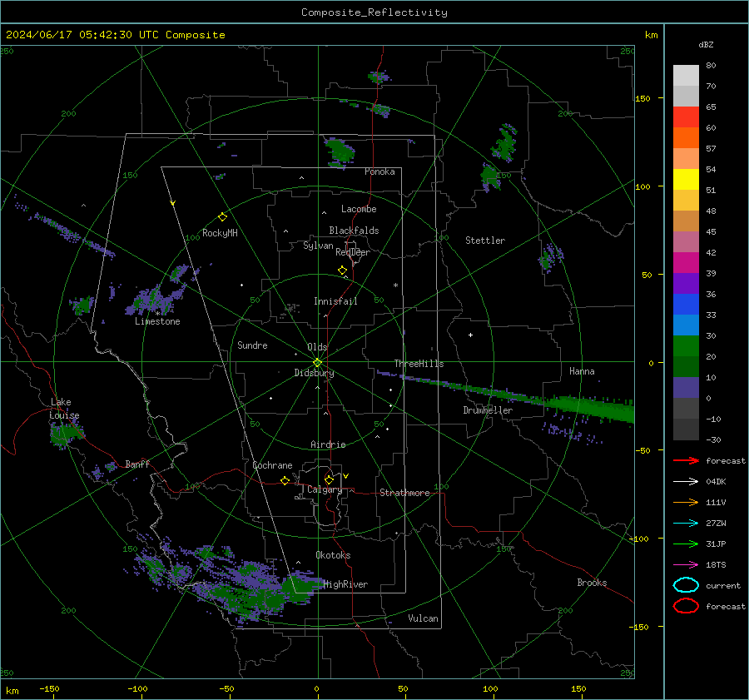Click the Sundre town label
749x700 pixels.
252,345
